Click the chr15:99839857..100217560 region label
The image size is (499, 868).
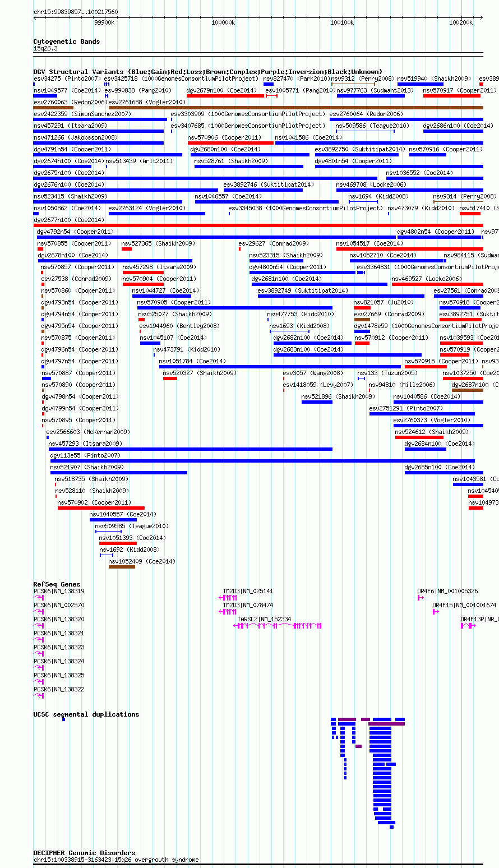76,12
